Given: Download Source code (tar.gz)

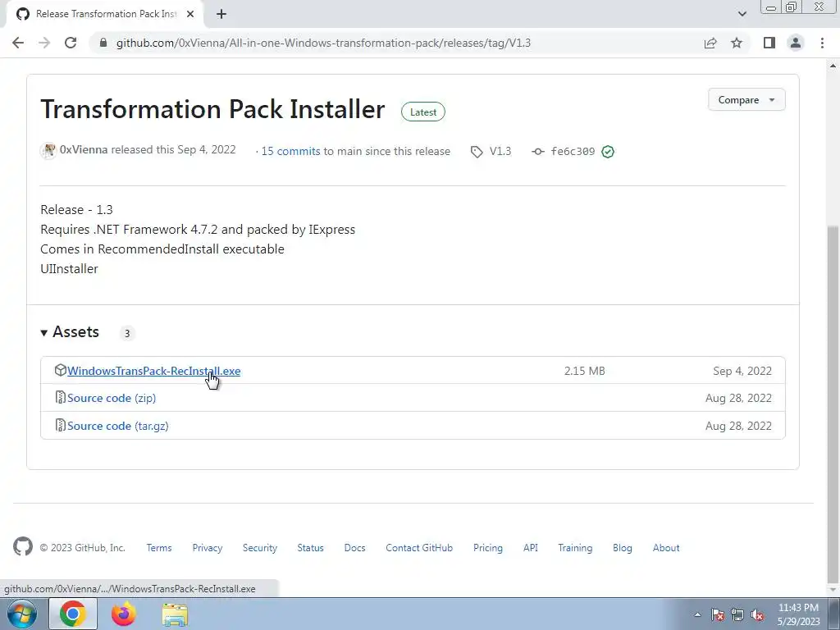Looking at the screenshot, I should pyautogui.click(x=118, y=426).
